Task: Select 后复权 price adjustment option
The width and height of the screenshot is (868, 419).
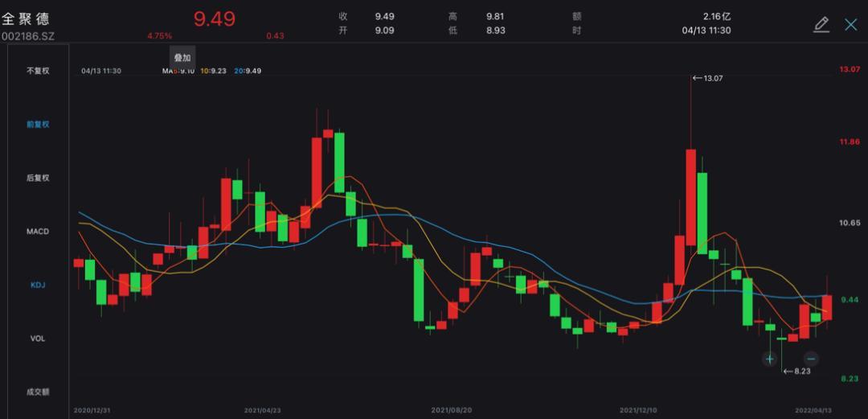Action: pyautogui.click(x=38, y=178)
